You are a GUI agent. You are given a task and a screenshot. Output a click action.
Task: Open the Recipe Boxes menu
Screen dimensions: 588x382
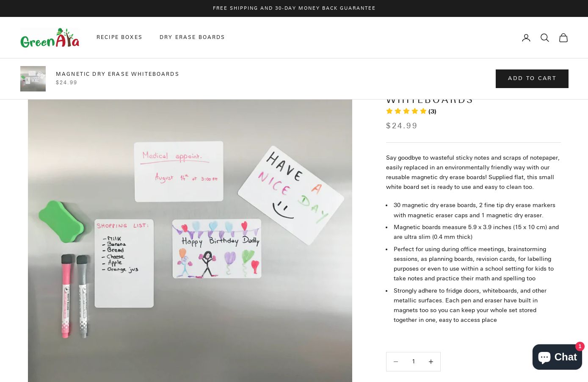tap(119, 37)
